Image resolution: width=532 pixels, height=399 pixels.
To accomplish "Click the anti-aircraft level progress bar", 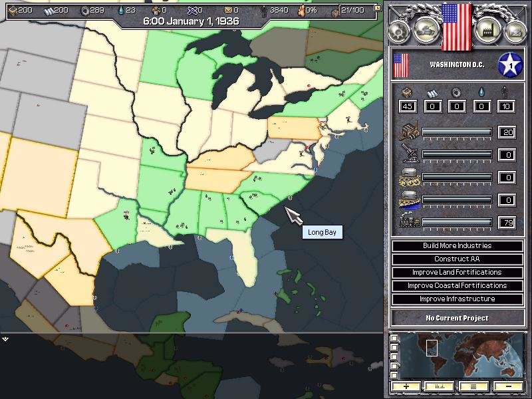I will [457, 154].
